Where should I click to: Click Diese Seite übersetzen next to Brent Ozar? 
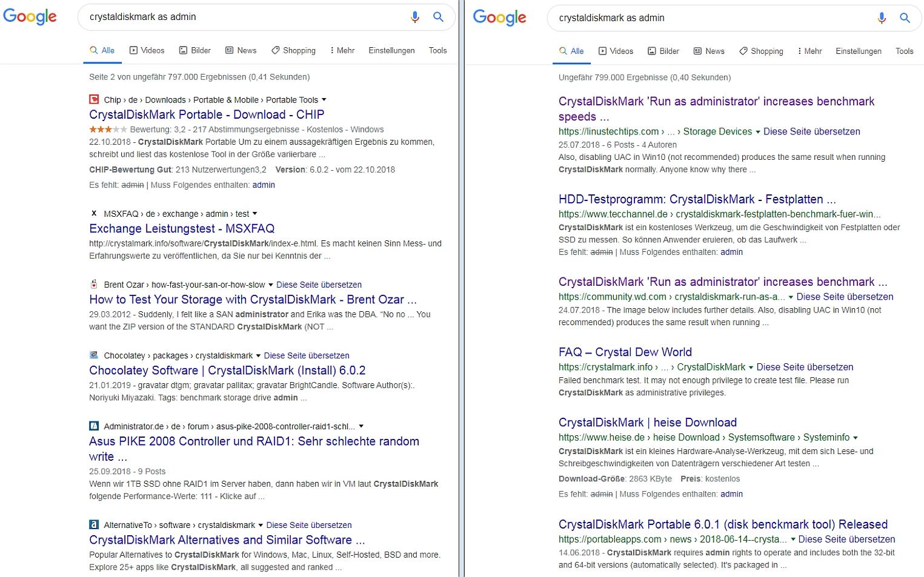coord(319,285)
